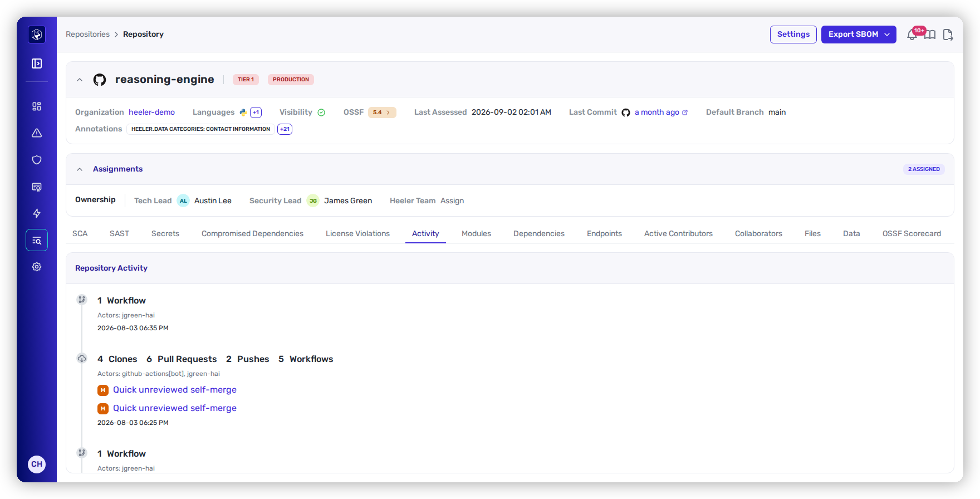Switch to the SAST tab
980x499 pixels.
pos(119,233)
